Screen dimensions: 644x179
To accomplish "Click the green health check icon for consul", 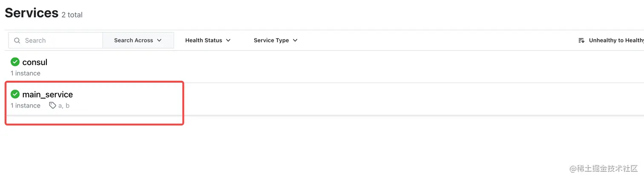I will click(15, 62).
